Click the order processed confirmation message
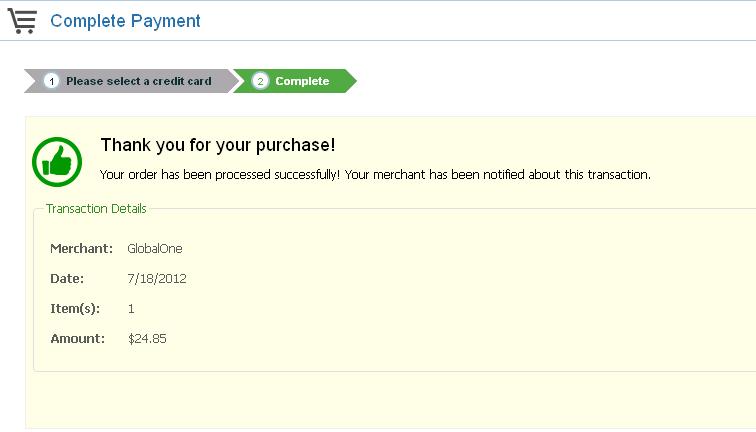Screen dimensions: 756x432 click(375, 174)
